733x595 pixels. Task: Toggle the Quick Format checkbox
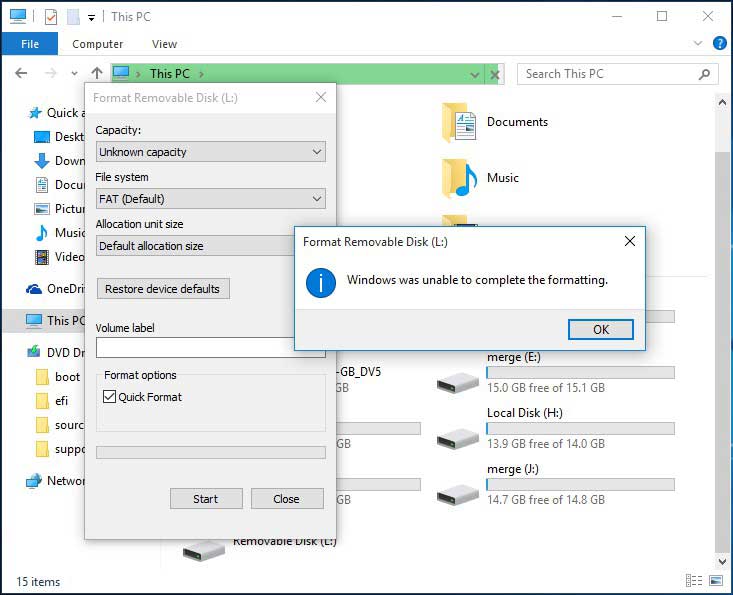point(109,397)
